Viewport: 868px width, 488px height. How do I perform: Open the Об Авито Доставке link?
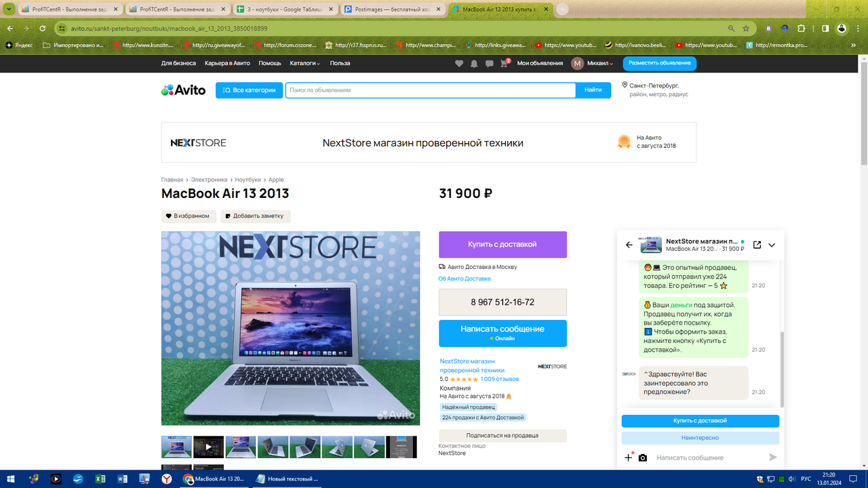click(x=465, y=278)
